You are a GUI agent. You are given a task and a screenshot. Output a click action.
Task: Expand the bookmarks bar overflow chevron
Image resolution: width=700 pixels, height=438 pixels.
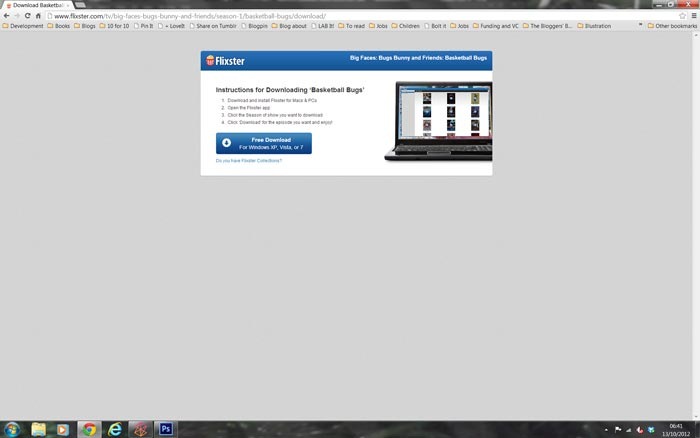[x=641, y=25]
